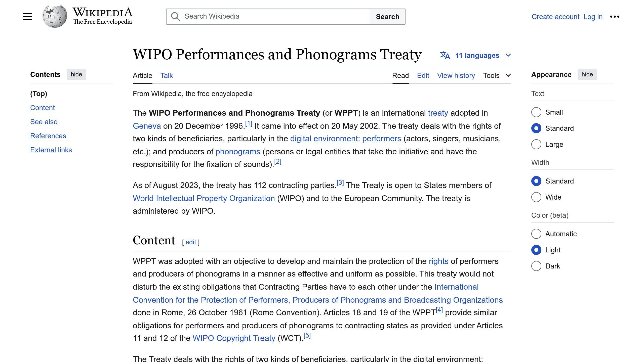Click citation reference [2]

278,162
